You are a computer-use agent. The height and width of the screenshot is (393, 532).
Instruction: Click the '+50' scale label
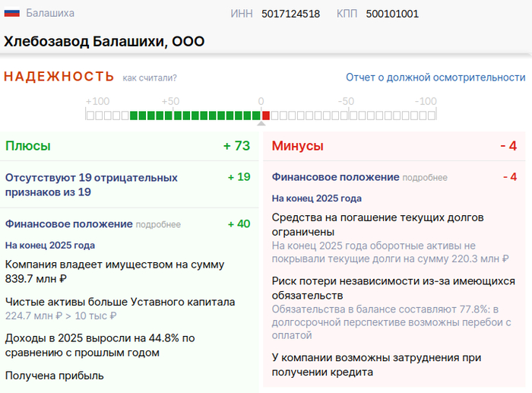pos(170,101)
